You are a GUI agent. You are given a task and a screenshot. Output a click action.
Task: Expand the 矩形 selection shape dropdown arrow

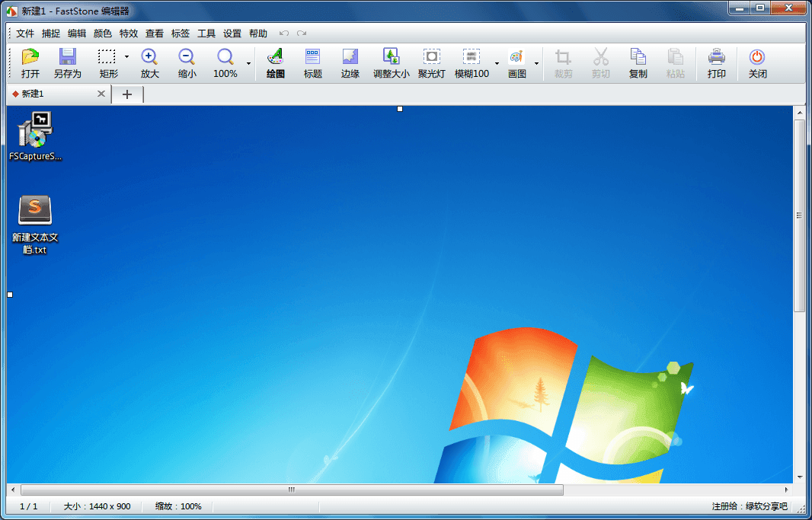pos(126,57)
